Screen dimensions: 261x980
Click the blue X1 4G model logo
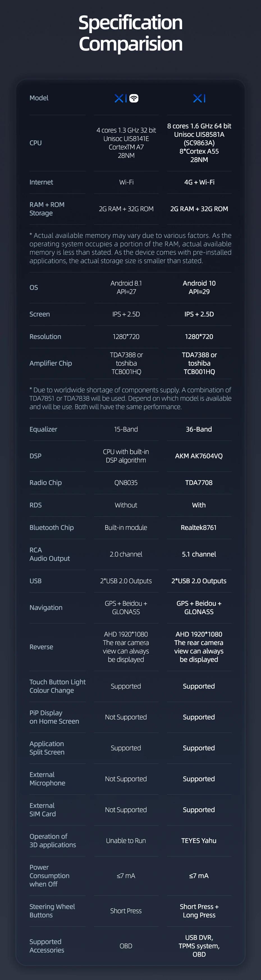point(199,98)
